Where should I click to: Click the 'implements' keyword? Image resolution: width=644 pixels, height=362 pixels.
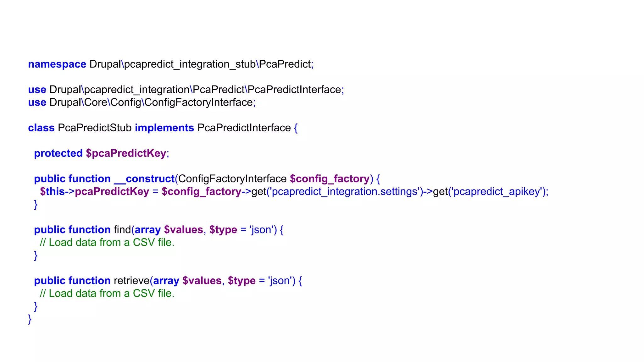164,128
